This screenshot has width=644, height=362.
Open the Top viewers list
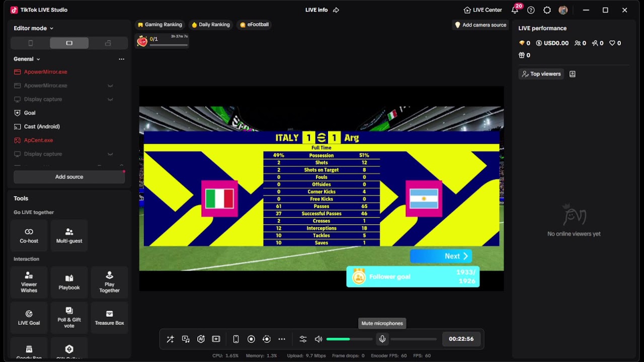tap(541, 74)
